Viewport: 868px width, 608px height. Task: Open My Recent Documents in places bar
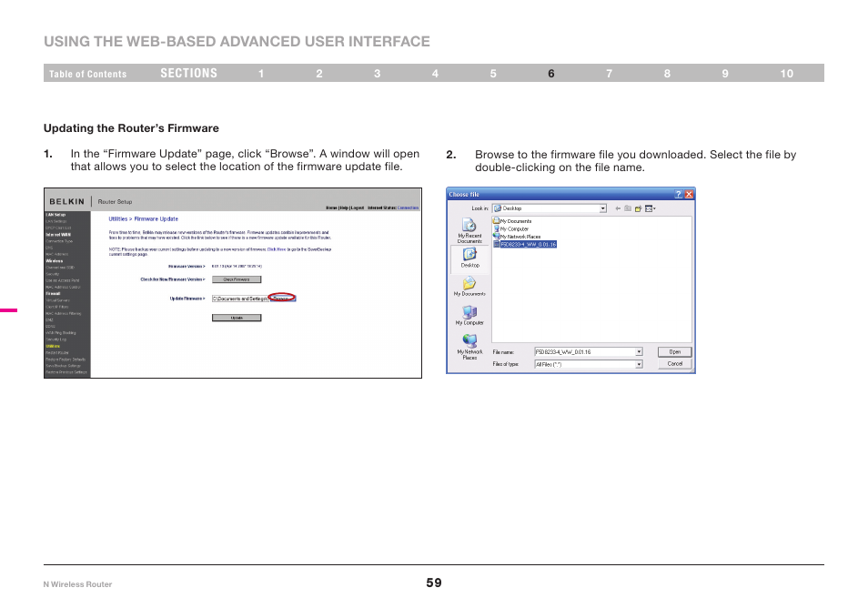coord(469,230)
